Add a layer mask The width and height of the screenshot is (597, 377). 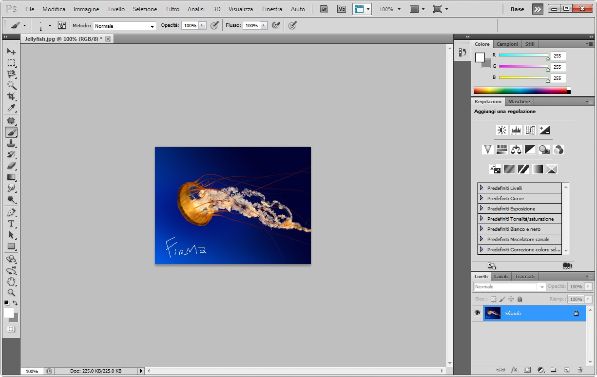(x=527, y=370)
